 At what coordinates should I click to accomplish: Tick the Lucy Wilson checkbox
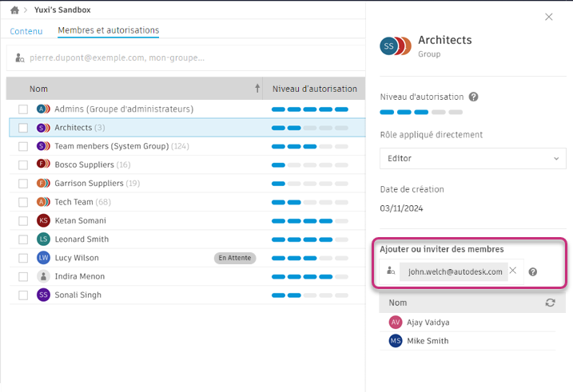point(23,258)
